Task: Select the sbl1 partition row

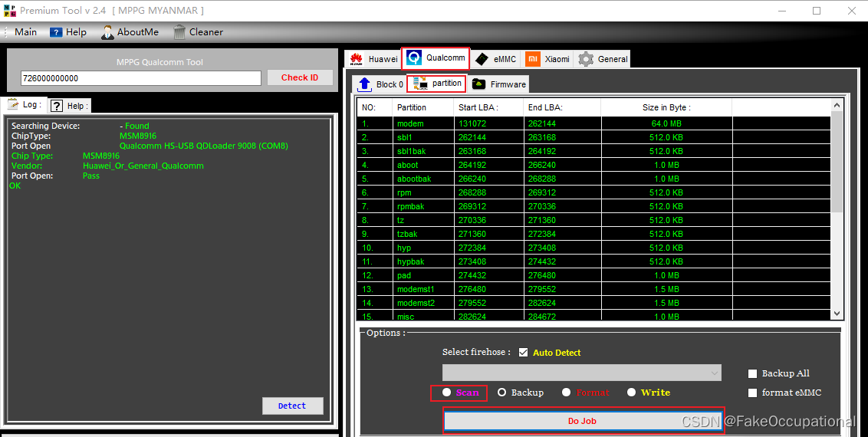Action: (593, 137)
